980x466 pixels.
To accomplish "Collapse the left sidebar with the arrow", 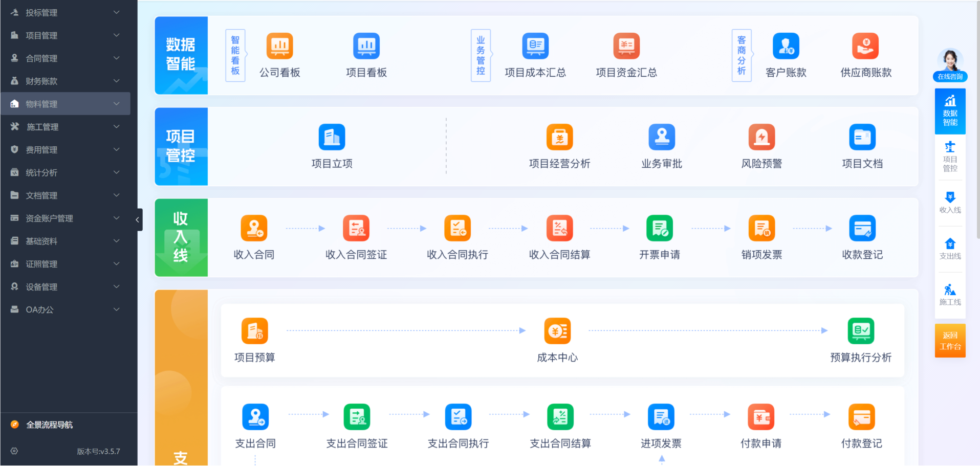I will pos(137,220).
